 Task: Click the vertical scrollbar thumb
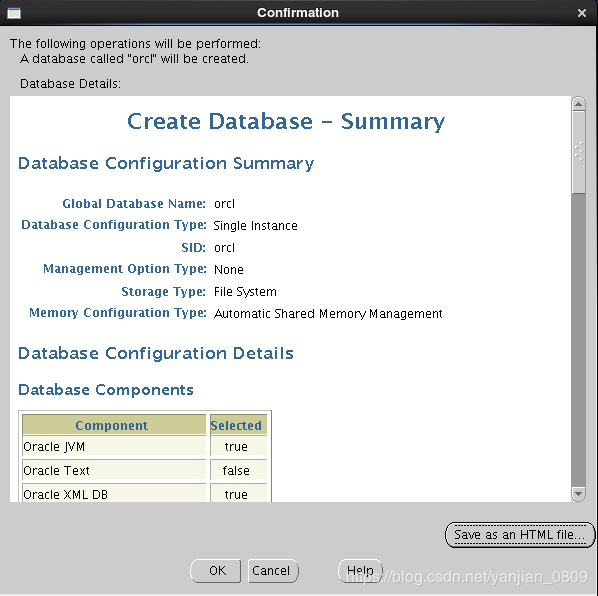[579, 152]
